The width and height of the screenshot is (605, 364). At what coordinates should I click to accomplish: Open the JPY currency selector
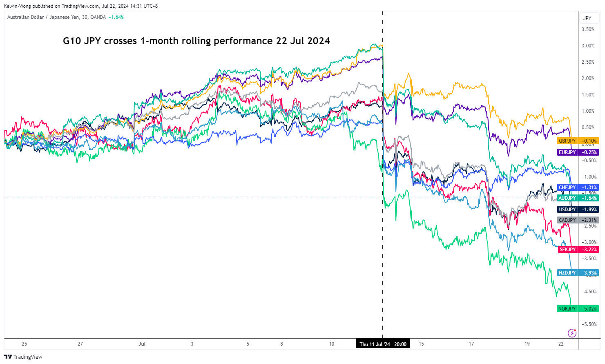(x=587, y=18)
